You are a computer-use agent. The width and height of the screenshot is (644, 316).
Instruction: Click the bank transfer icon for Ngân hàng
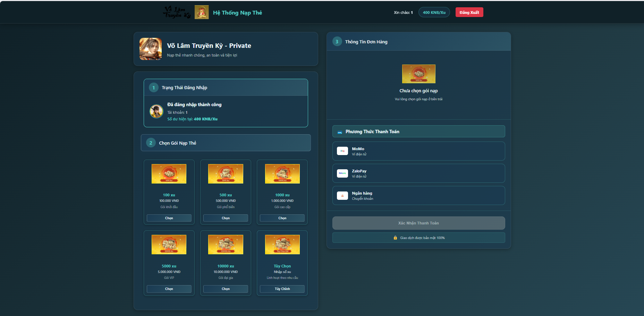(342, 196)
